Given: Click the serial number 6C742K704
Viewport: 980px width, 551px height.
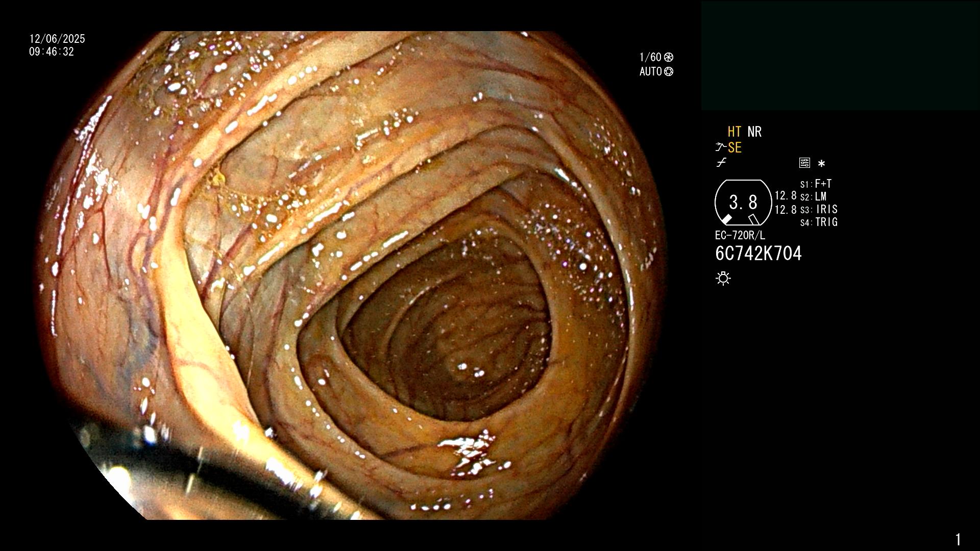Looking at the screenshot, I should (x=758, y=254).
